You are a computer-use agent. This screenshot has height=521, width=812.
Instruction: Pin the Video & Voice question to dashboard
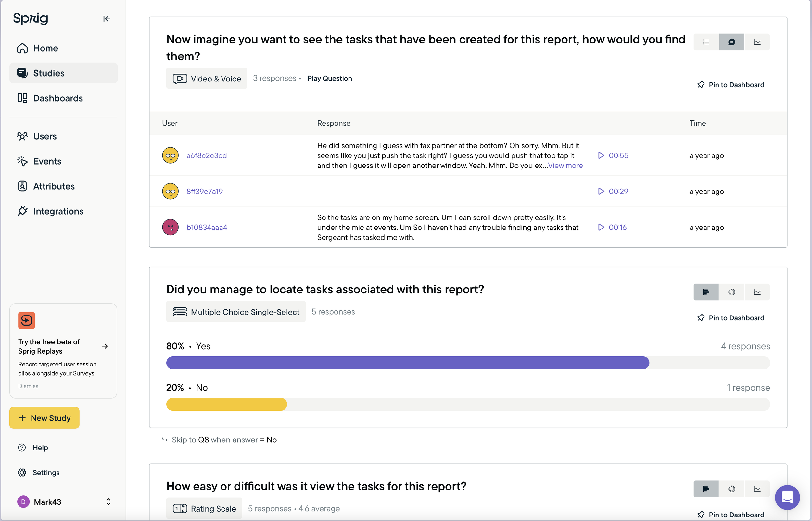point(731,85)
